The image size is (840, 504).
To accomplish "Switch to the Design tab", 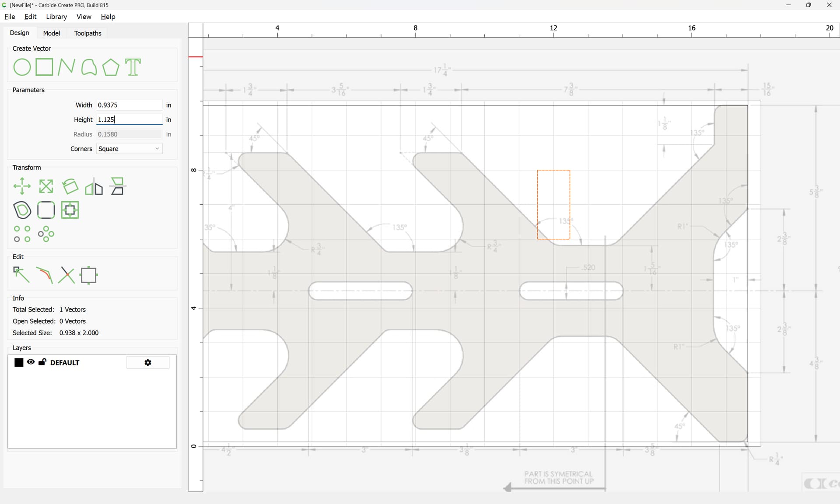I will click(20, 33).
